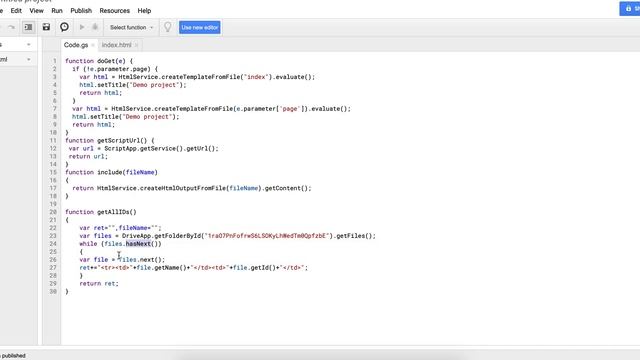The image size is (640, 360).
Task: Save the script with the floppy icon
Action: coord(46,27)
